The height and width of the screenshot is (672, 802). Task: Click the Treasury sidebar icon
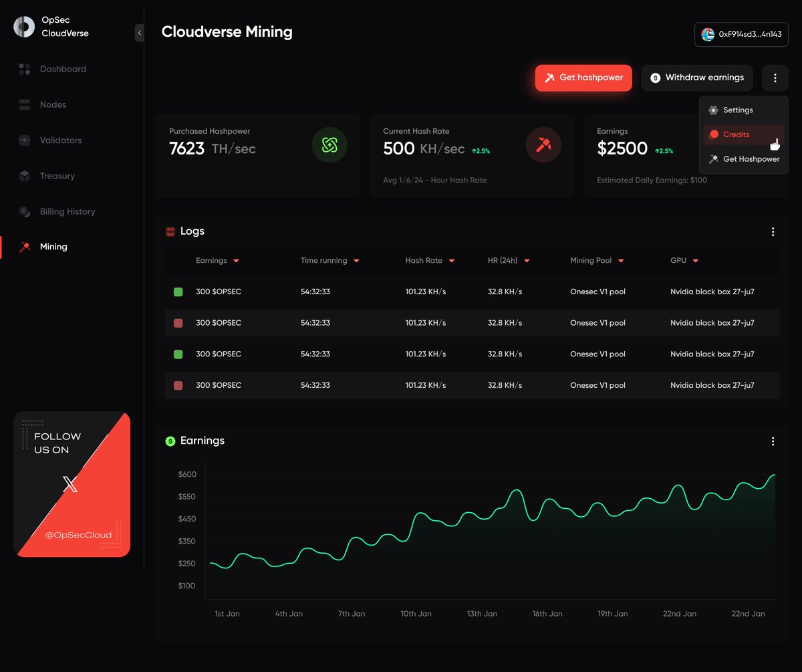pos(25,176)
